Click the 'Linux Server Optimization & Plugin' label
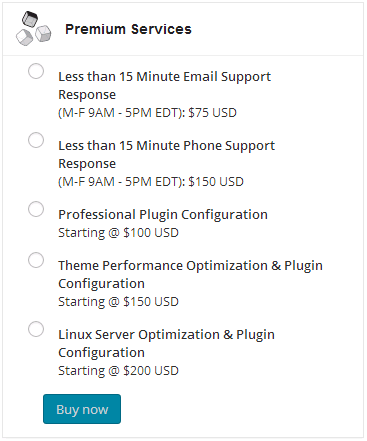Screen dimensions: 367x441 [x=167, y=335]
